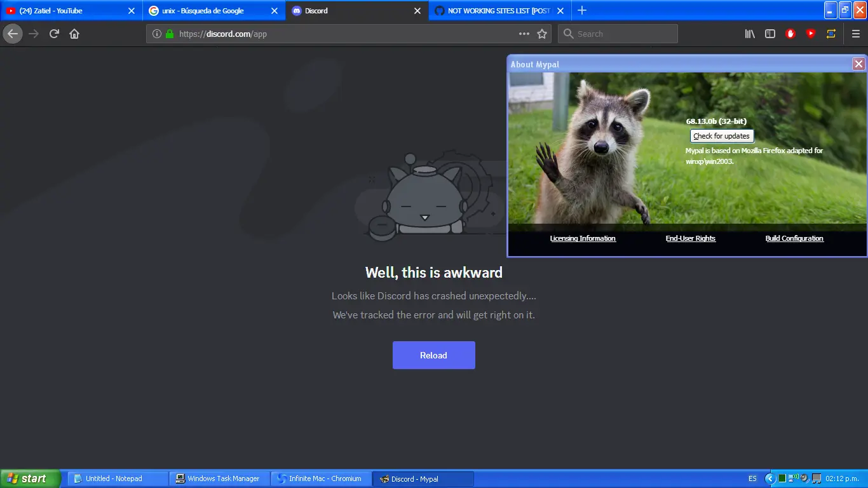Open End-User Rights link
The image size is (868, 488).
[x=690, y=238]
